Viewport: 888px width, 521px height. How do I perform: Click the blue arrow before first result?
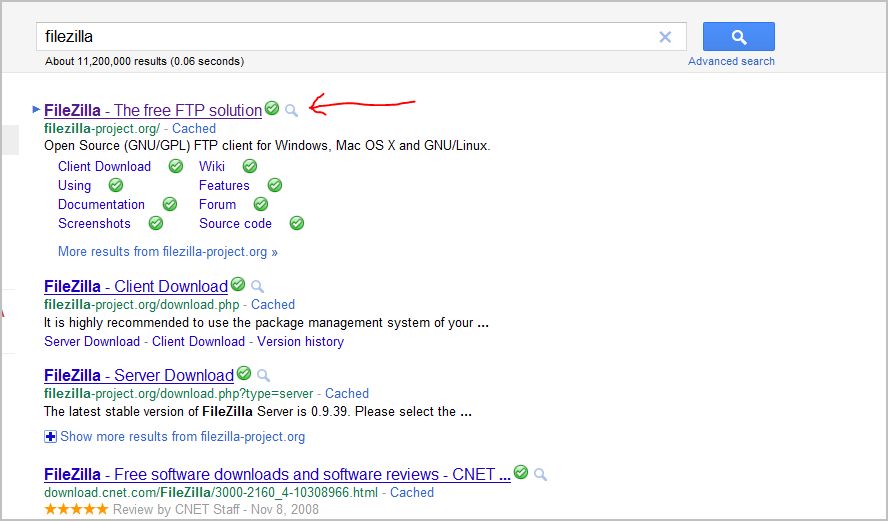click(x=37, y=109)
